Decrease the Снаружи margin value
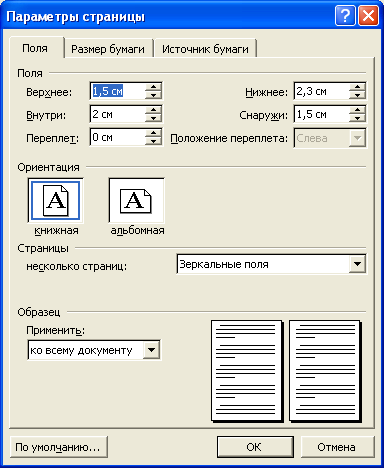 pos(357,118)
